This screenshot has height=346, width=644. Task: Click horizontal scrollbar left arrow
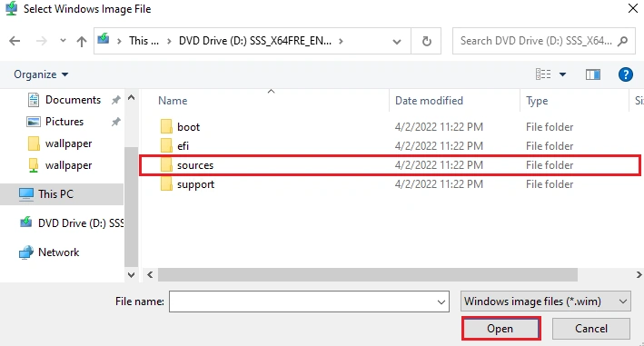tap(150, 275)
